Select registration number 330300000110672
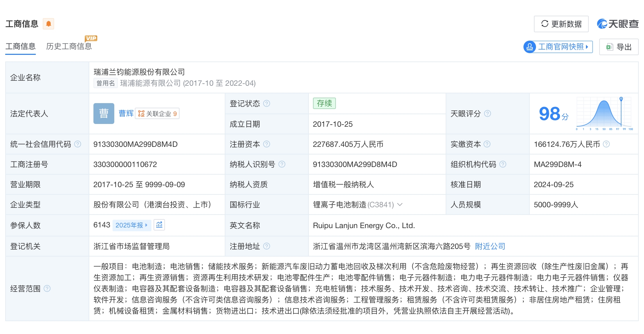Screen dimensions: 644x334 click(x=125, y=164)
